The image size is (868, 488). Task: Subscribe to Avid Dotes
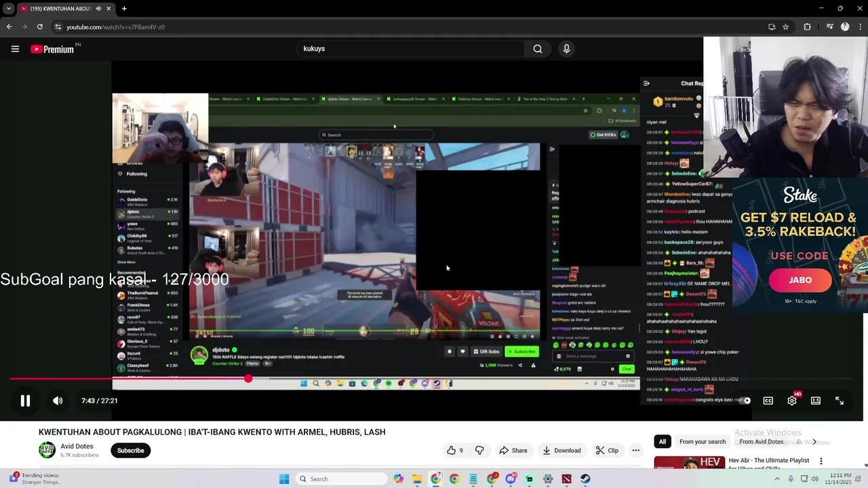pyautogui.click(x=130, y=450)
